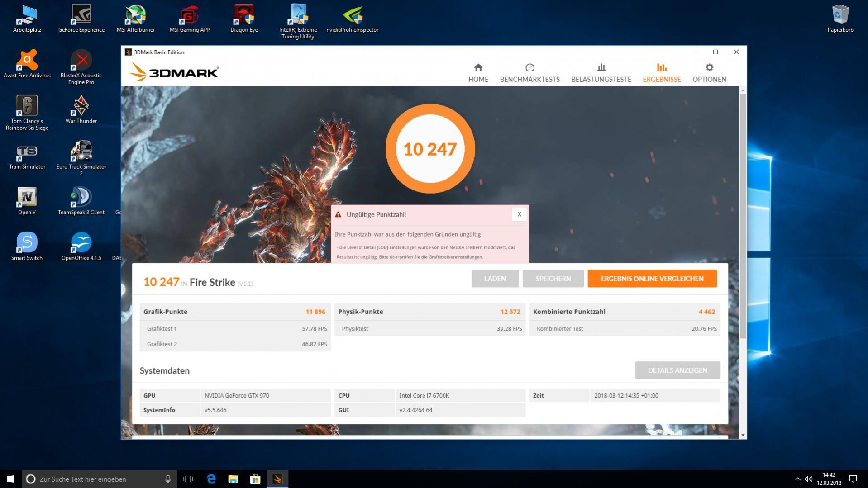Click the 3DMark vertical scrollbar thumb
The width and height of the screenshot is (868, 488).
743,216
